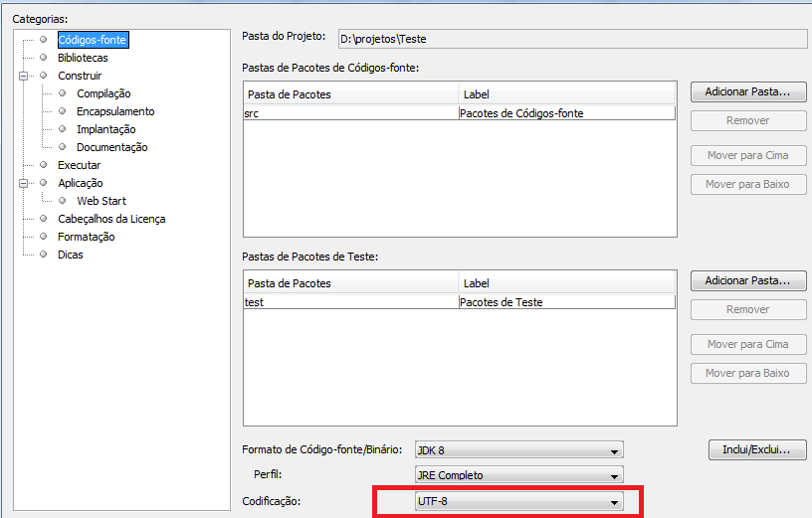Image resolution: width=812 pixels, height=518 pixels.
Task: Select the Aplicação category
Action: [x=81, y=183]
